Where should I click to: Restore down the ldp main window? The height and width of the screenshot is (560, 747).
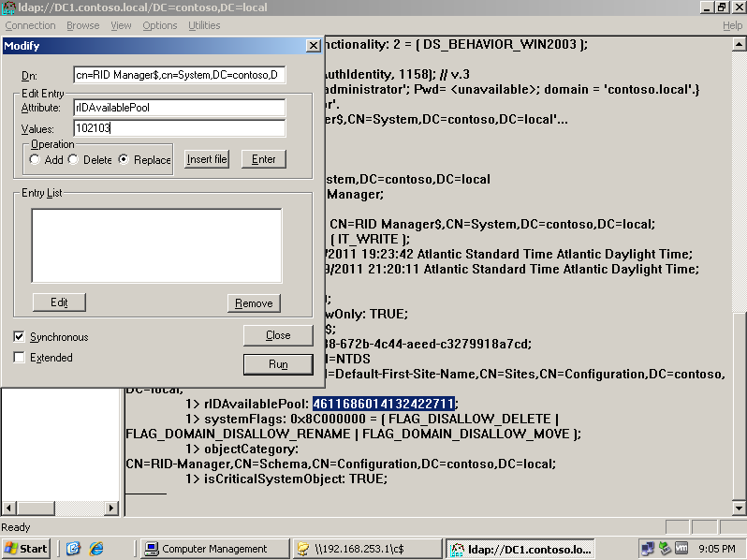[723, 7]
